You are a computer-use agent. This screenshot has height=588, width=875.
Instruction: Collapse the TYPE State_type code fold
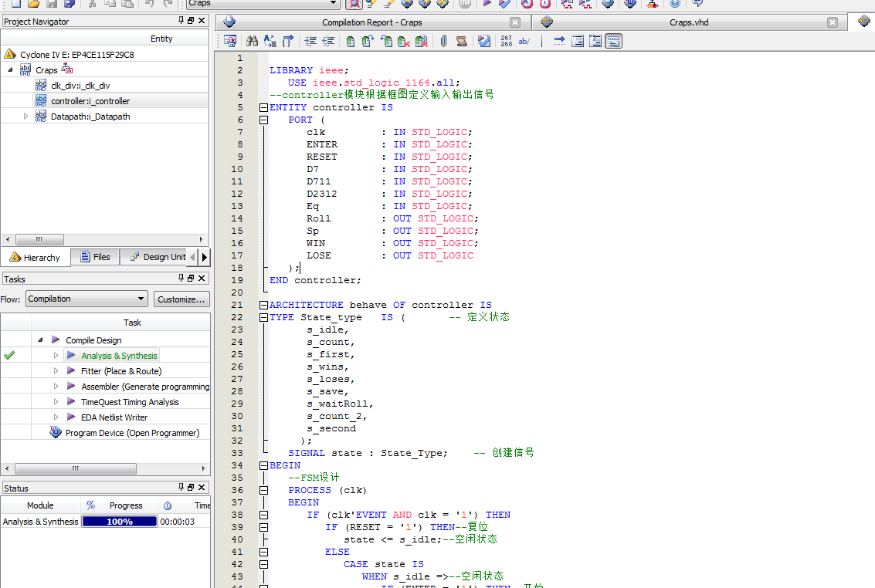(x=263, y=317)
